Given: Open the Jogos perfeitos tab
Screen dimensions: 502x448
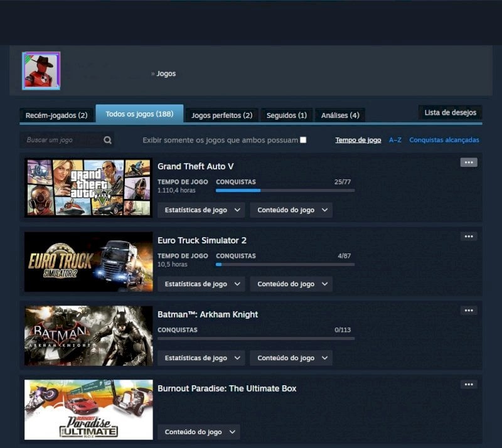Looking at the screenshot, I should pyautogui.click(x=222, y=115).
